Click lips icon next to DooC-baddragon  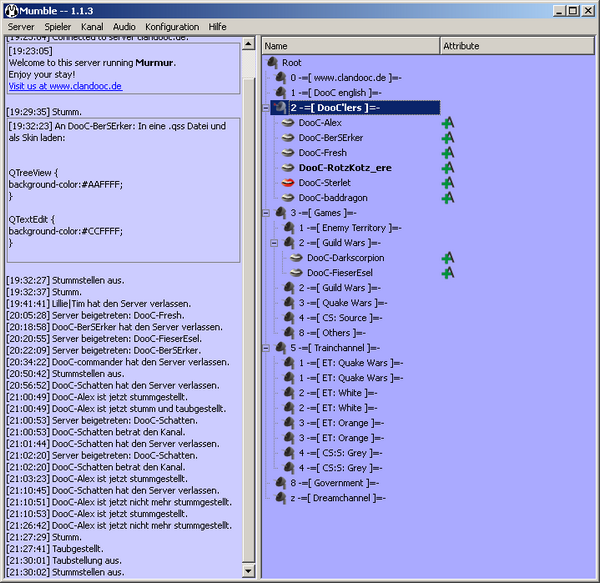pos(288,198)
